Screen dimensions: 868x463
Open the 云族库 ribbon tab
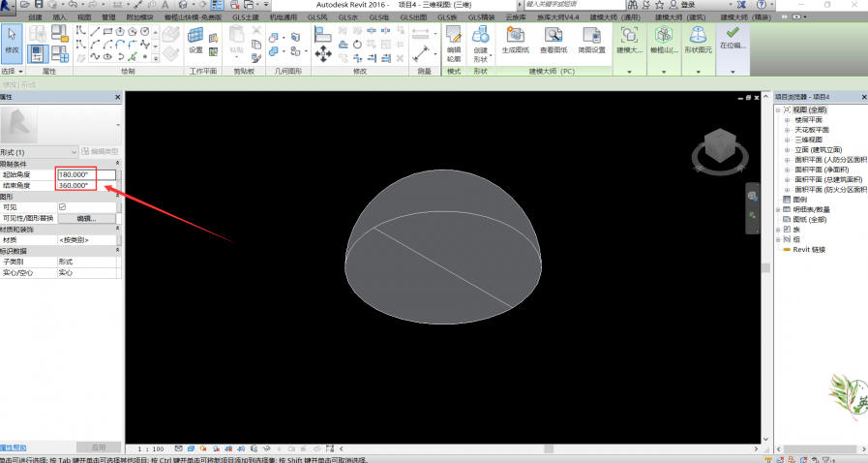pos(516,17)
